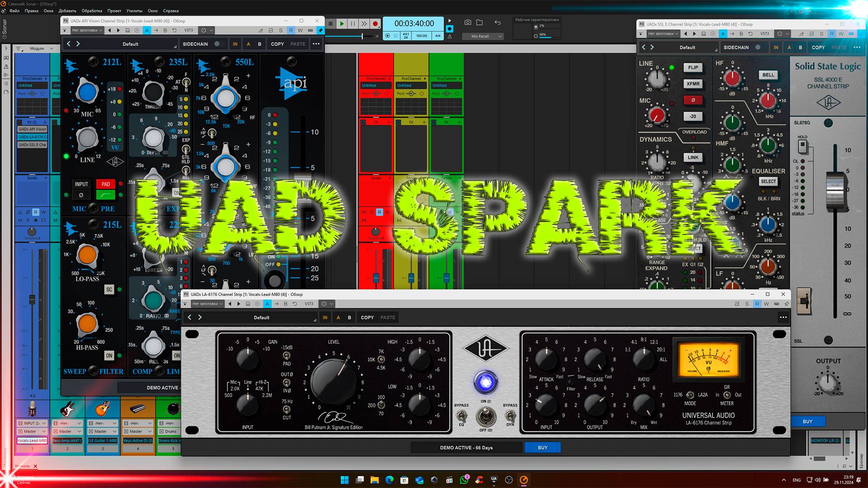Click the Undo arrow icon near Mix Recall
868x488 pixels.
[x=497, y=22]
